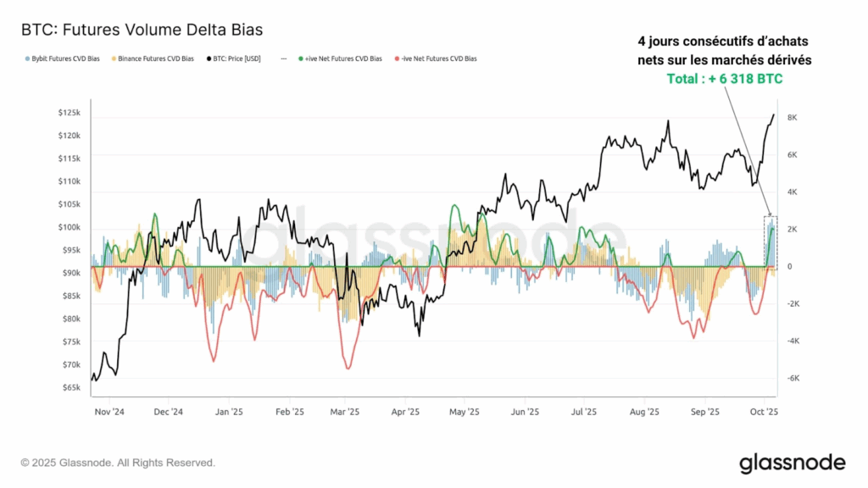This screenshot has width=868, height=488.
Task: Click the chart title BTC: Futures Volume Delta Bias
Action: pyautogui.click(x=142, y=30)
